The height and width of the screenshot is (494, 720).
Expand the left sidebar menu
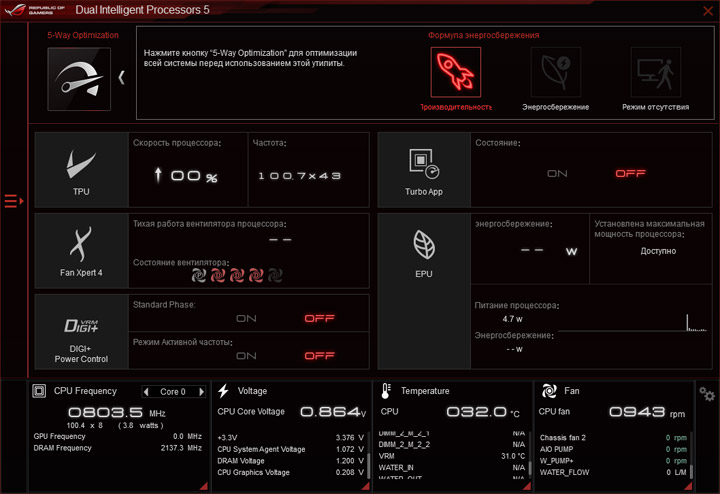tap(14, 201)
